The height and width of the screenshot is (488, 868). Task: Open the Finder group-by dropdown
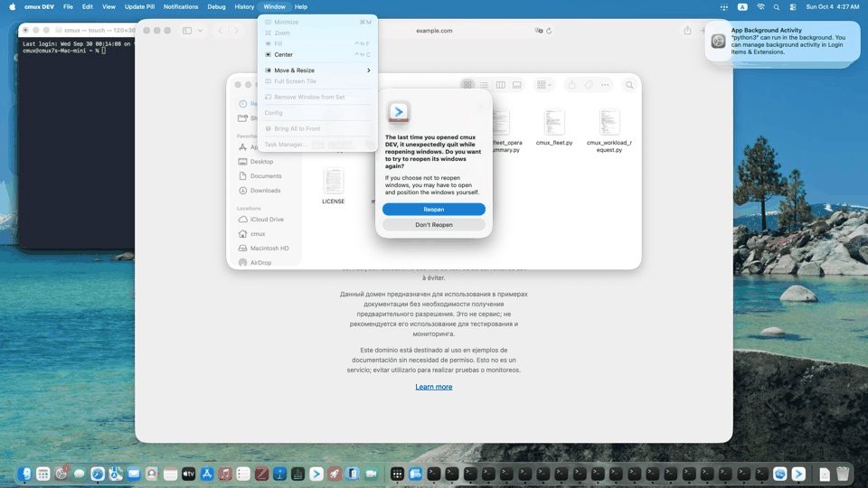pyautogui.click(x=544, y=85)
